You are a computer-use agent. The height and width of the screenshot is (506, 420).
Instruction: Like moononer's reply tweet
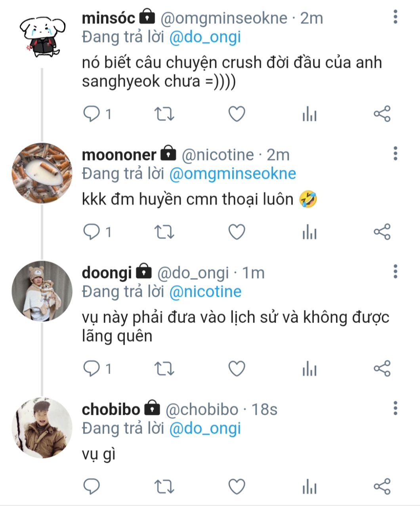(237, 232)
